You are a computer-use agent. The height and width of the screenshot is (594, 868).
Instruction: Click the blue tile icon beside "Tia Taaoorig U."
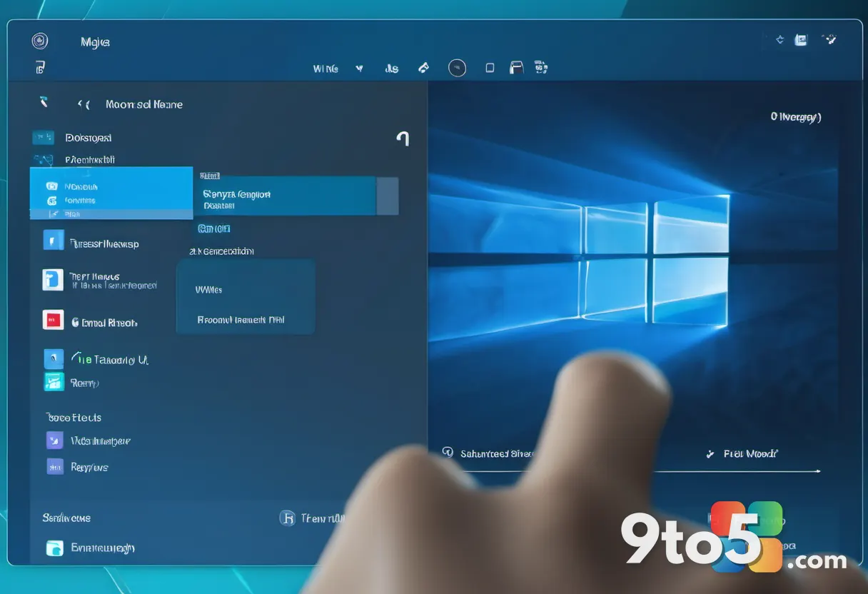pyautogui.click(x=54, y=358)
